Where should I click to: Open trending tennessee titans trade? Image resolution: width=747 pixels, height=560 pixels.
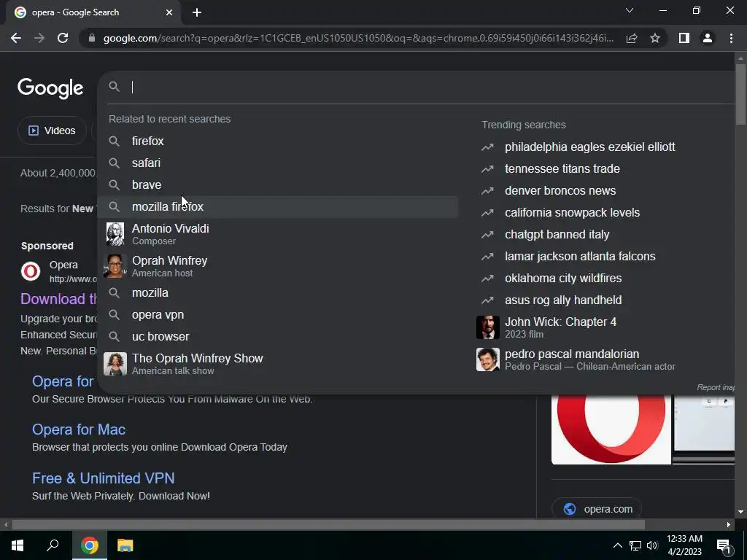(562, 168)
